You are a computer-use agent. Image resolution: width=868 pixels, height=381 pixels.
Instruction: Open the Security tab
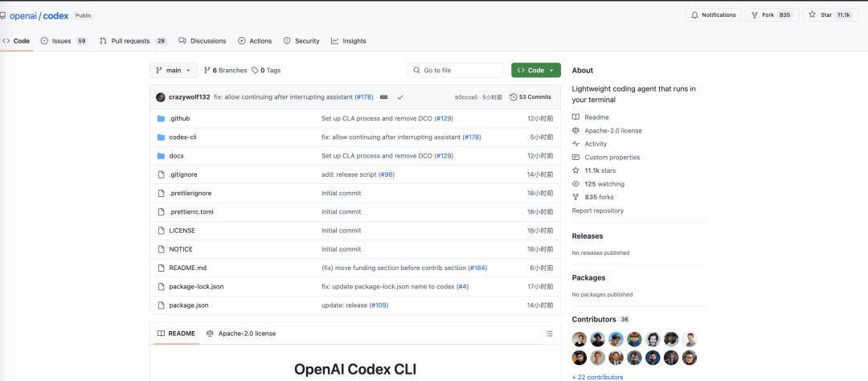point(301,41)
